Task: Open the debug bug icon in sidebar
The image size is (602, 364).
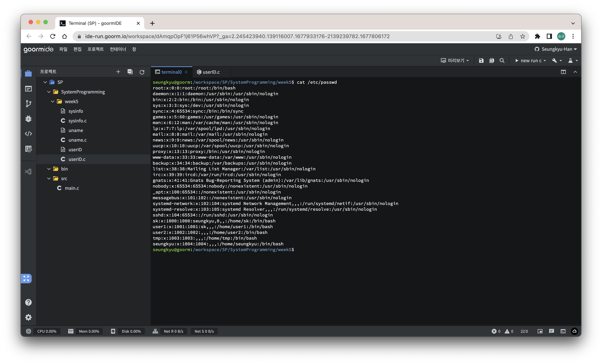Action: pyautogui.click(x=28, y=119)
